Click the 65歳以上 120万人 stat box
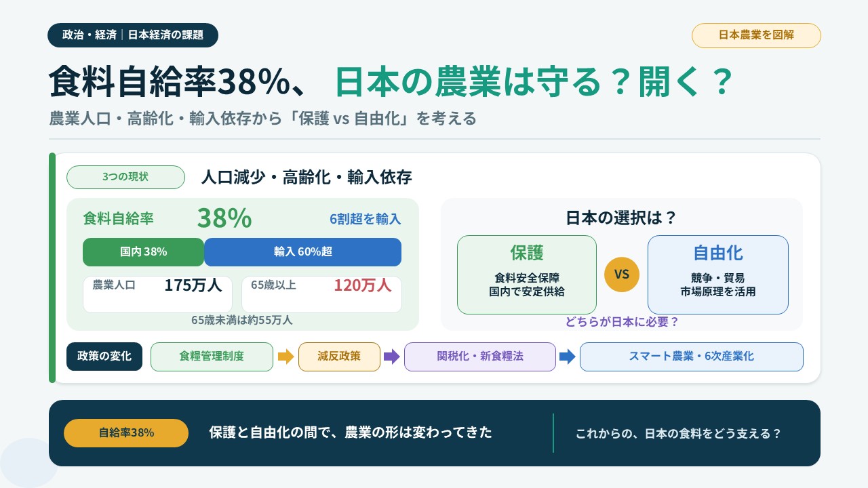 [321, 294]
